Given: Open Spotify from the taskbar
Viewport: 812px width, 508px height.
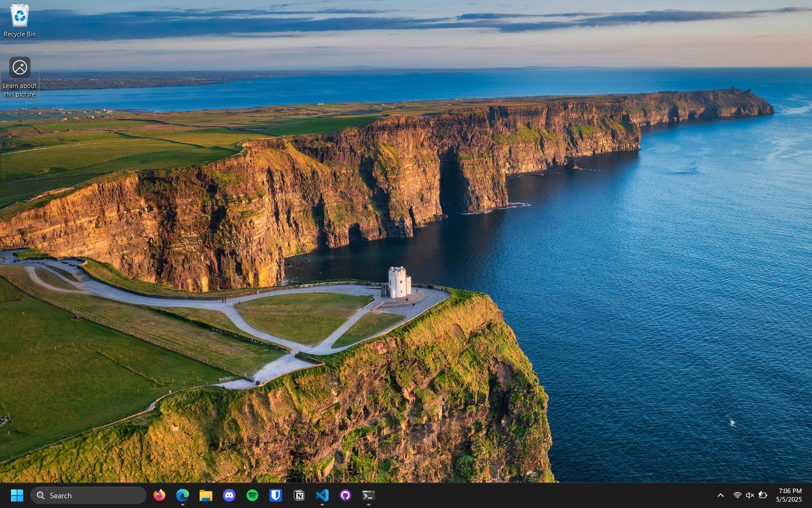Looking at the screenshot, I should click(x=252, y=495).
